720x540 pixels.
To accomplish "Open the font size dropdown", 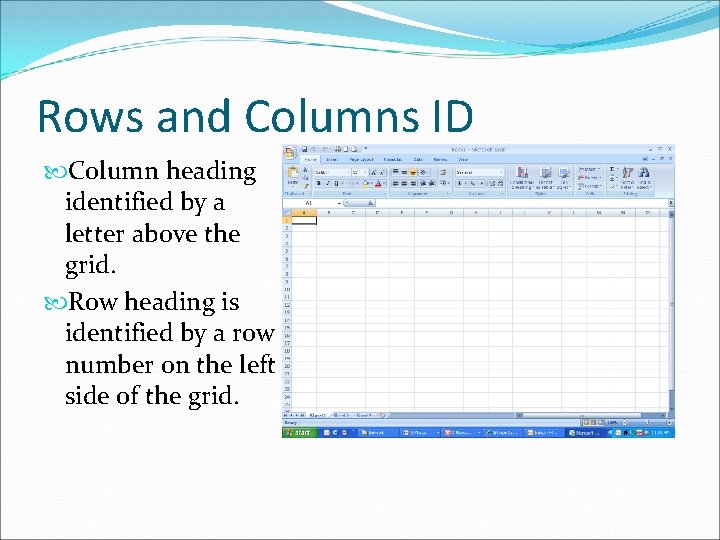I will 365,172.
